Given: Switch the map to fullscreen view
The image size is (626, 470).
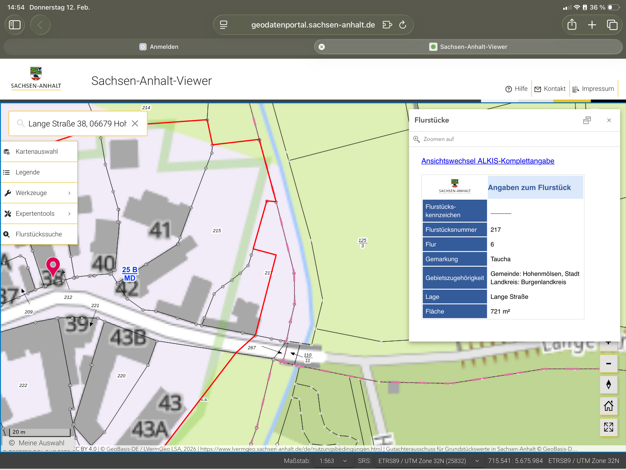Looking at the screenshot, I should (608, 427).
